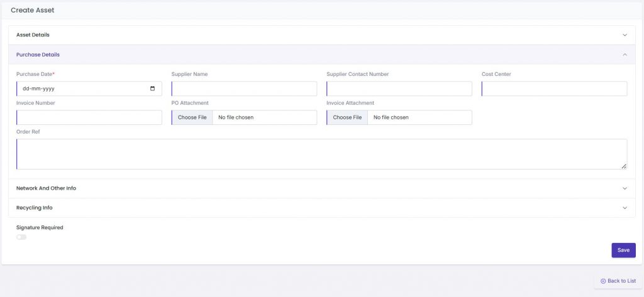Expand the Network And Other Info chevron
This screenshot has width=644, height=297.
[625, 188]
